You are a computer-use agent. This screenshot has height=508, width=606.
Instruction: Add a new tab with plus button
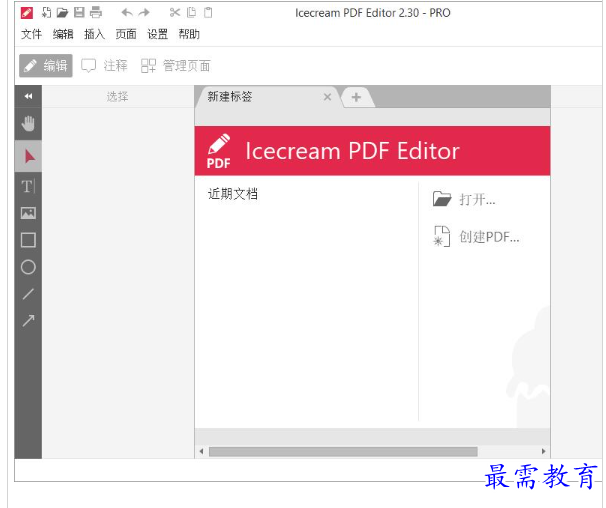[x=356, y=97]
